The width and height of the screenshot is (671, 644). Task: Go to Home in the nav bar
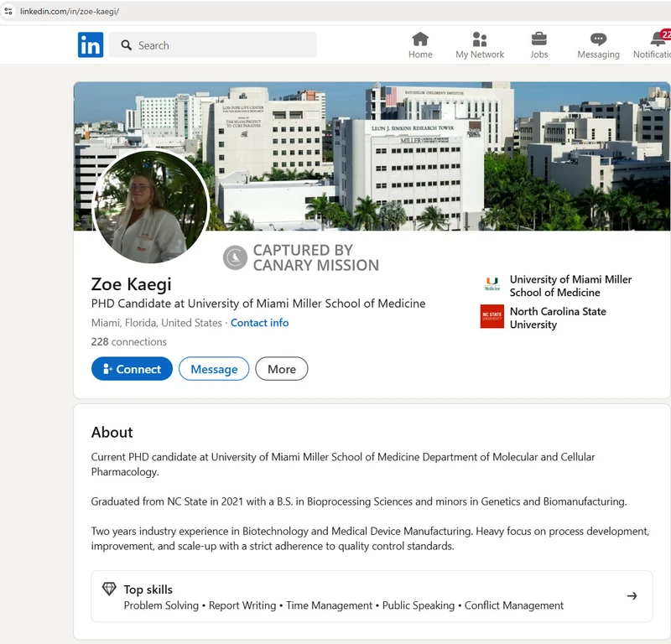420,45
